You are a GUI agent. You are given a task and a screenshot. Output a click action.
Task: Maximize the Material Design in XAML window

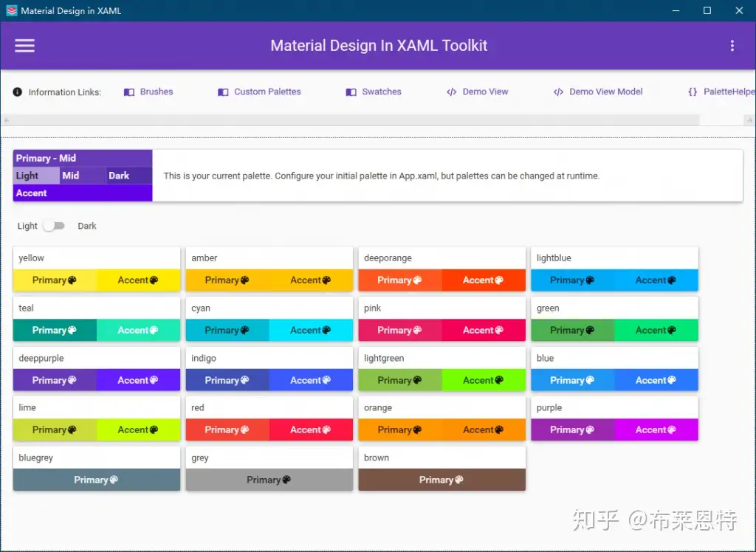[x=707, y=10]
